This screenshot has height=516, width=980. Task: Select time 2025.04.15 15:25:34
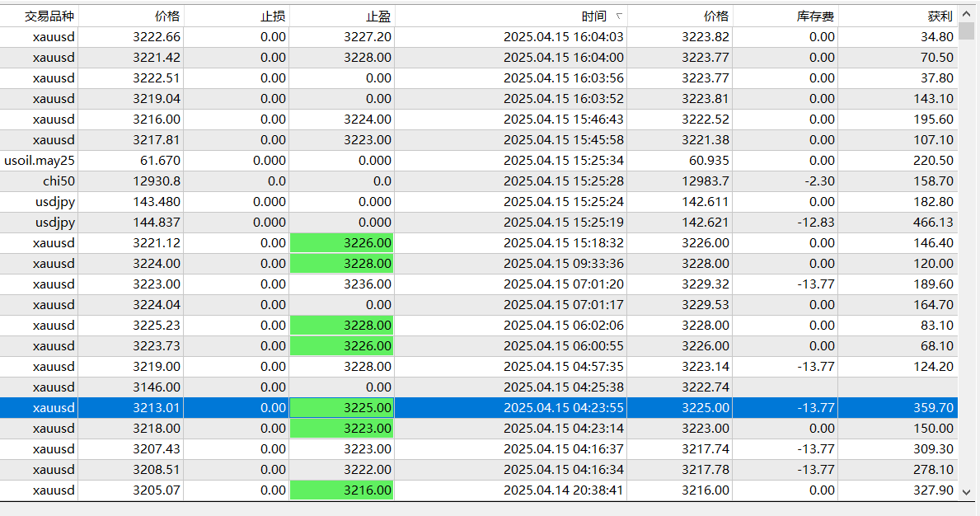click(x=563, y=161)
